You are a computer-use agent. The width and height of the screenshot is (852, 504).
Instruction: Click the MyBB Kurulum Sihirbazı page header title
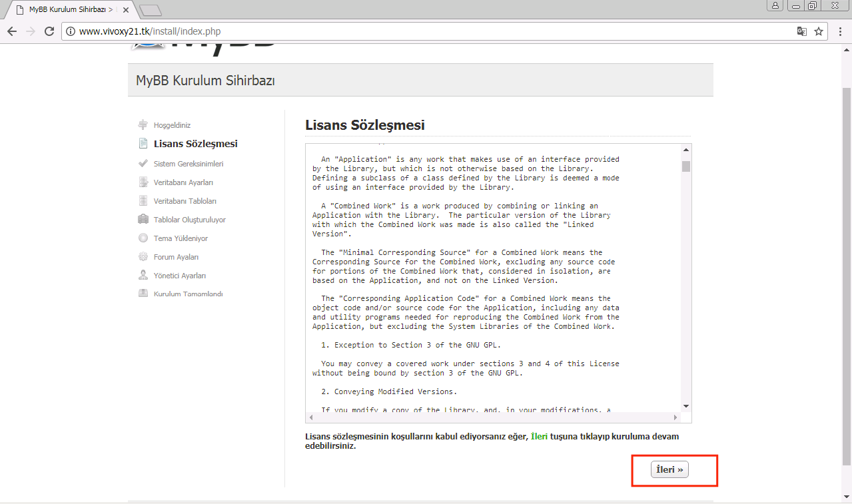point(205,81)
